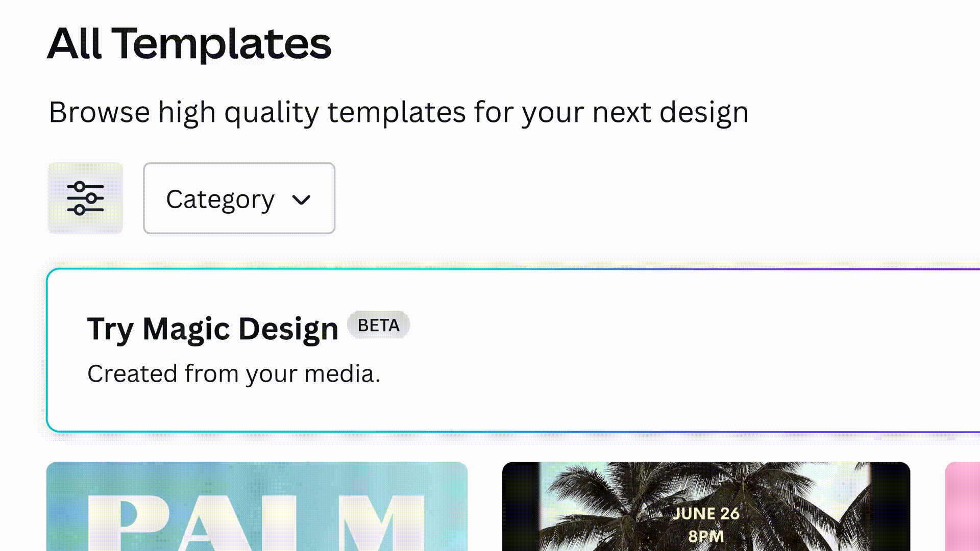Open the Category dropdown
The width and height of the screenshot is (980, 551).
(239, 198)
